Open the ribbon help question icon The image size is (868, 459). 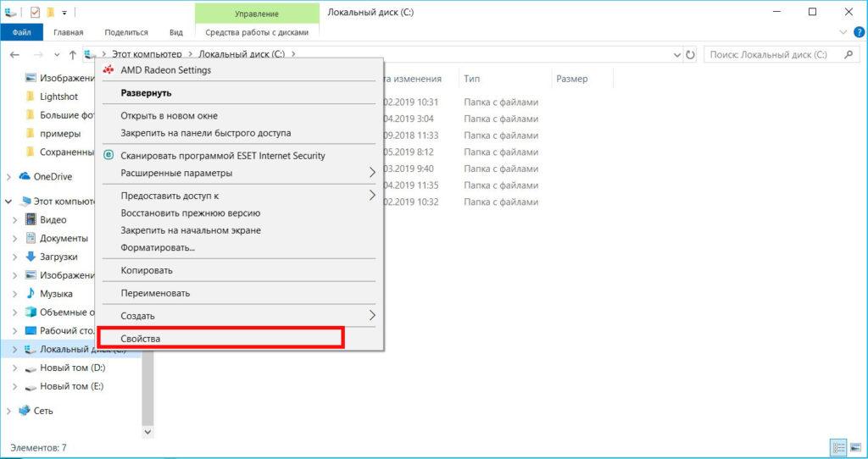click(x=857, y=32)
